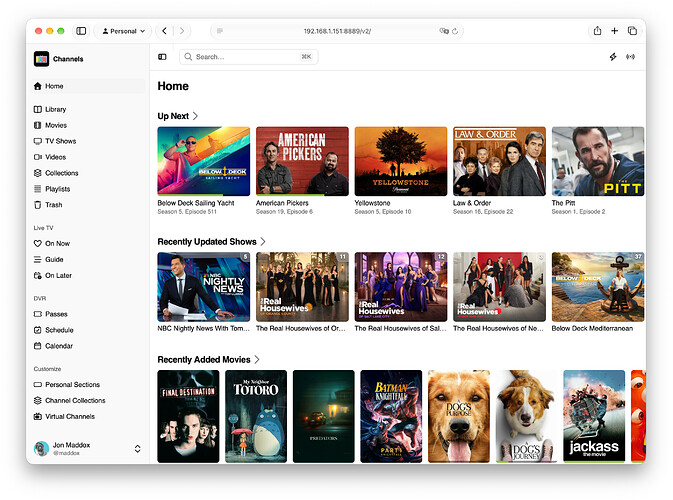Click the Library book icon

(x=38, y=109)
